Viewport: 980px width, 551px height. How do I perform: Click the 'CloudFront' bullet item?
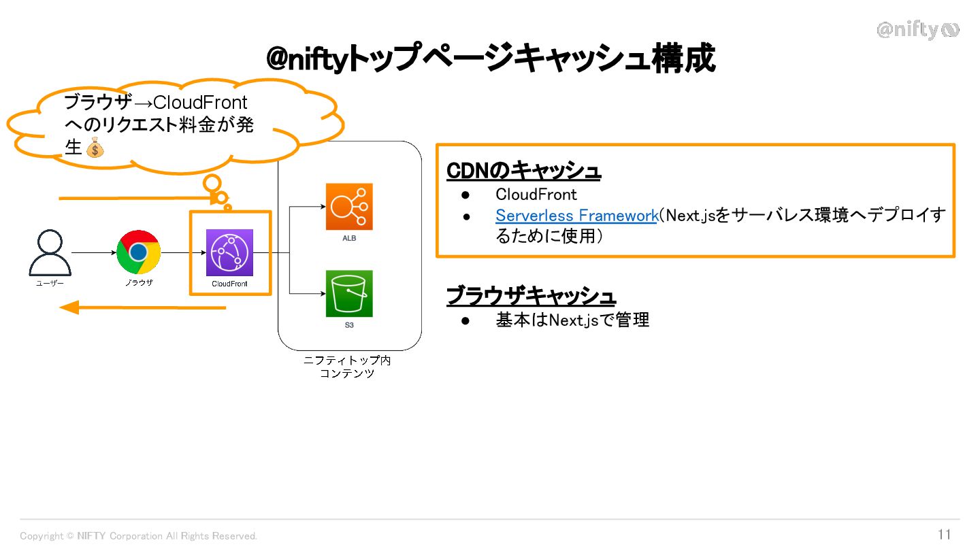tap(536, 195)
